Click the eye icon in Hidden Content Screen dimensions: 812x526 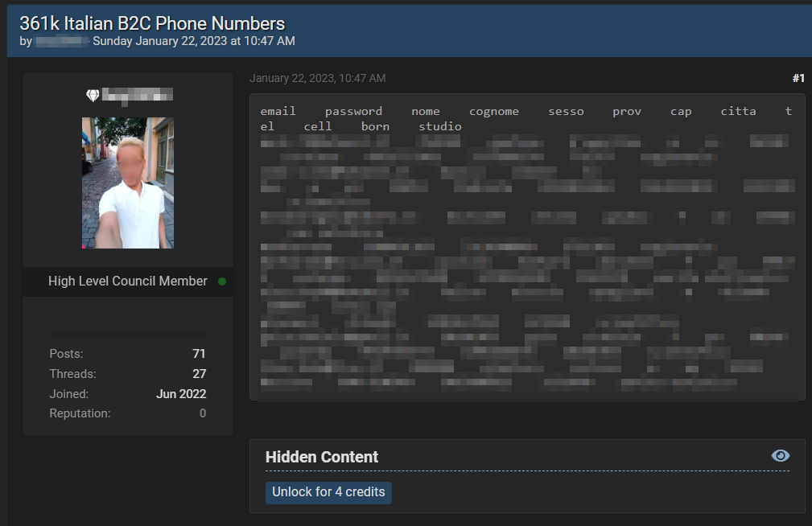click(780, 456)
